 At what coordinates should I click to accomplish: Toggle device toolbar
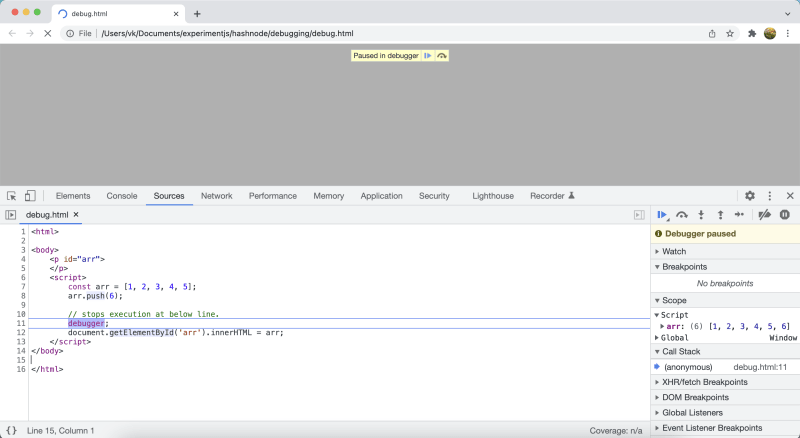[x=30, y=196]
